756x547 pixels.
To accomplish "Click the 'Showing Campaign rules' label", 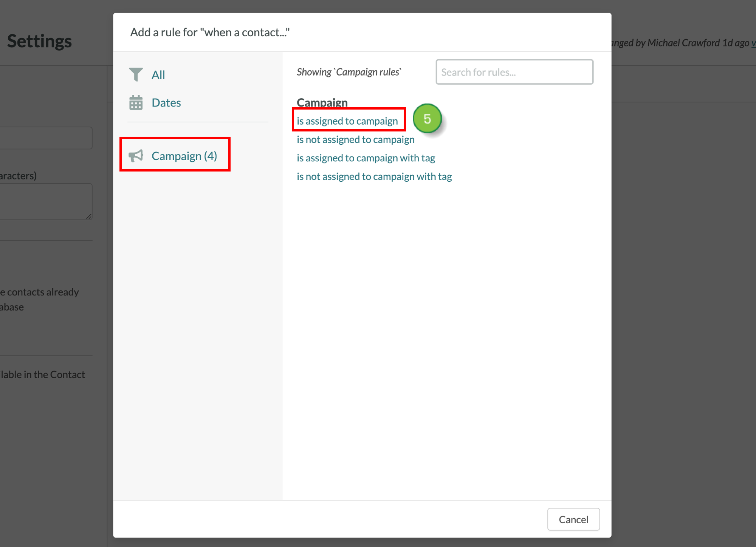I will 349,72.
